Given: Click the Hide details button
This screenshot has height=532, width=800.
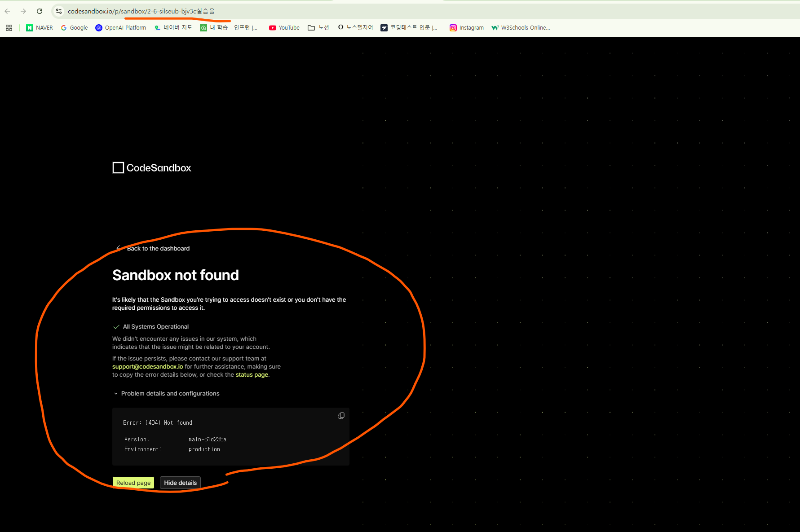Looking at the screenshot, I should (x=181, y=483).
